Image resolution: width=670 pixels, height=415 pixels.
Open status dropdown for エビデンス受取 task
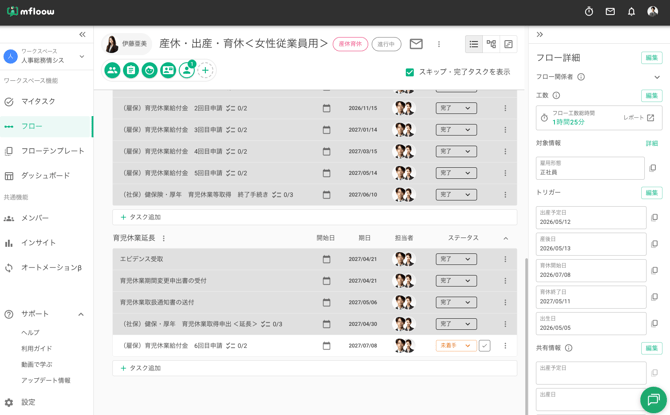point(456,259)
